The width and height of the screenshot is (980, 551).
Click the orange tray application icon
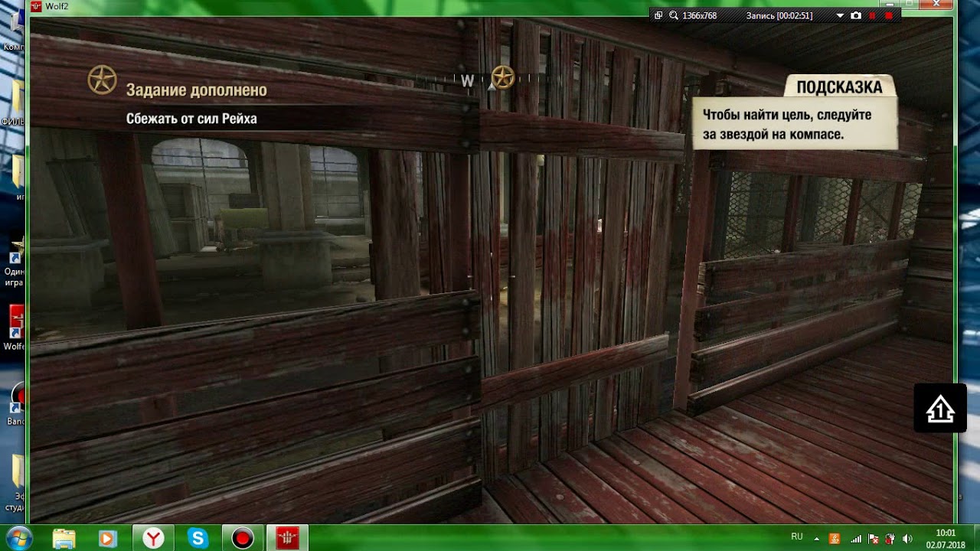coord(835,539)
